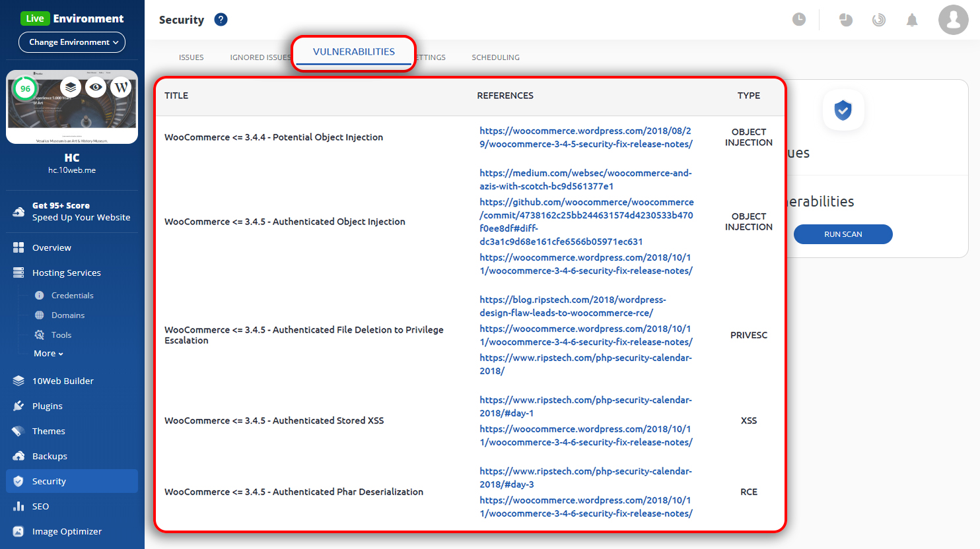
Task: Switch to the Ignored Issues tab
Action: [260, 57]
